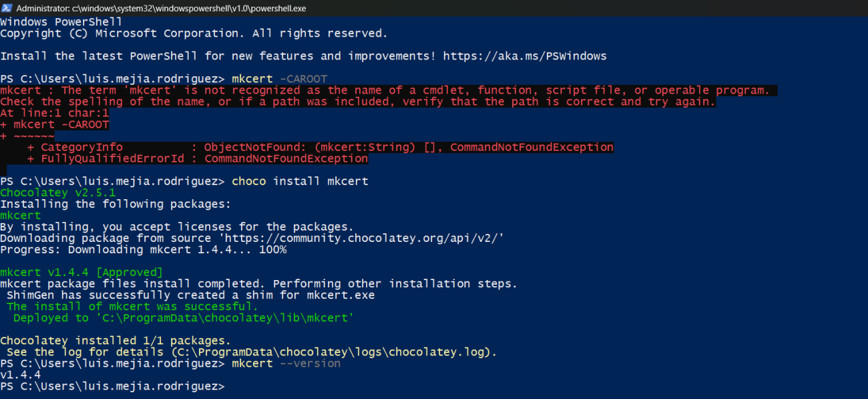Click the "Progress: Downloading mkcert 1.4.4... 100%" line
Viewport: 868px width, 399px height.
point(143,250)
